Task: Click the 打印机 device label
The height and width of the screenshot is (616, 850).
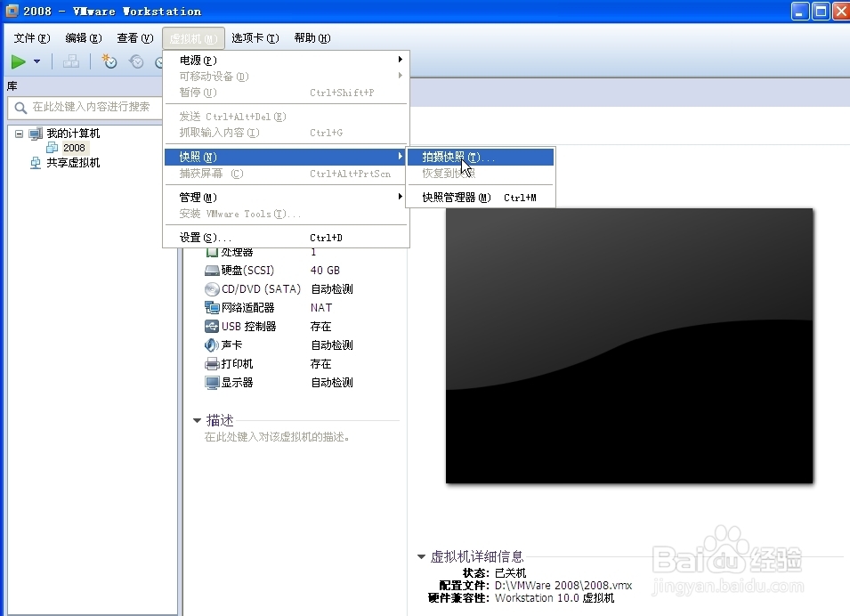Action: pyautogui.click(x=237, y=364)
